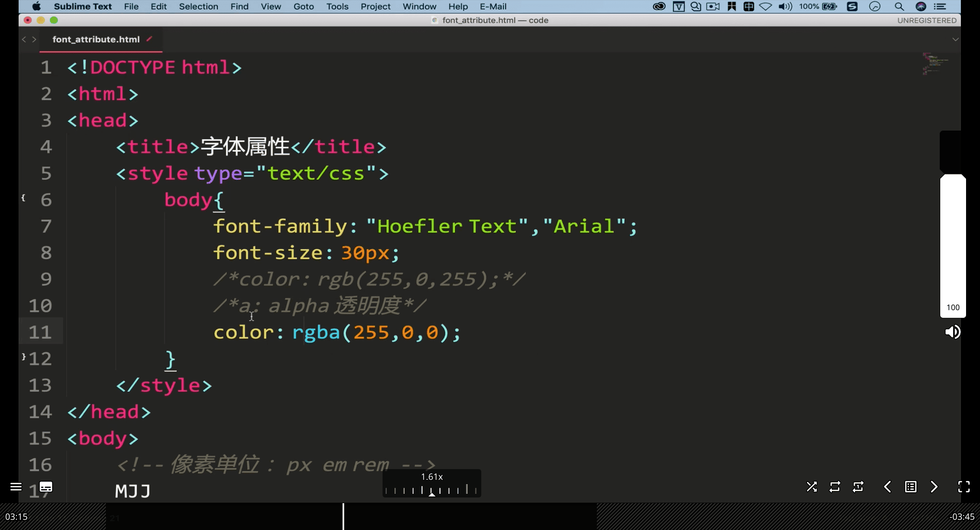Open Siri from menu bar

pos(921,7)
